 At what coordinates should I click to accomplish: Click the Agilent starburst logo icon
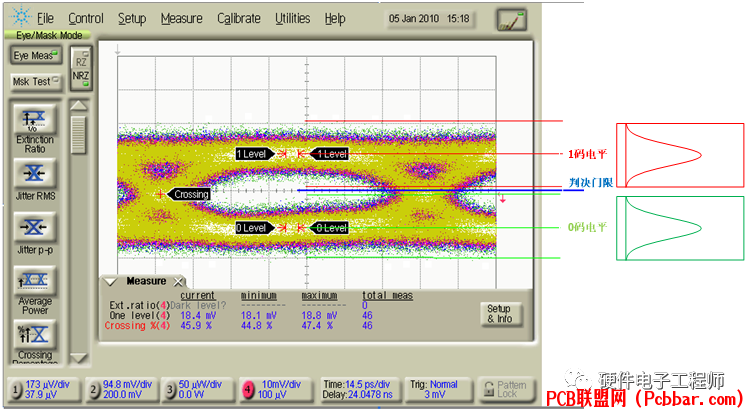click(21, 17)
